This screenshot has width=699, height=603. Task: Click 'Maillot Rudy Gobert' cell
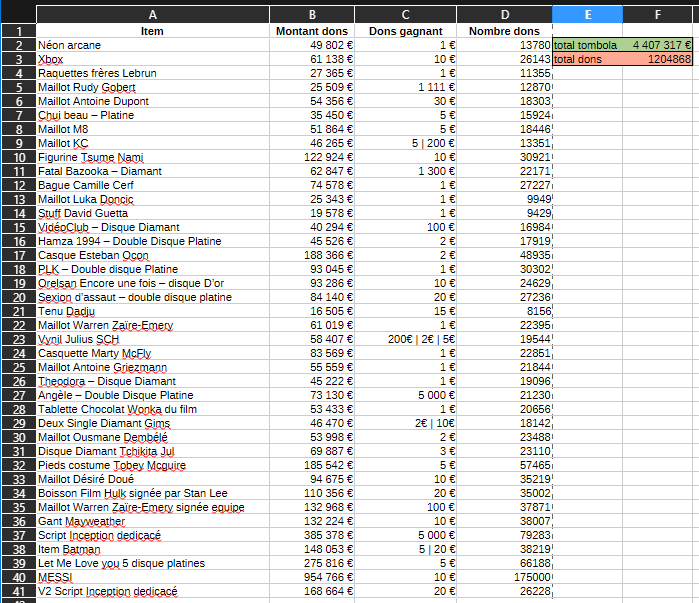click(x=152, y=87)
